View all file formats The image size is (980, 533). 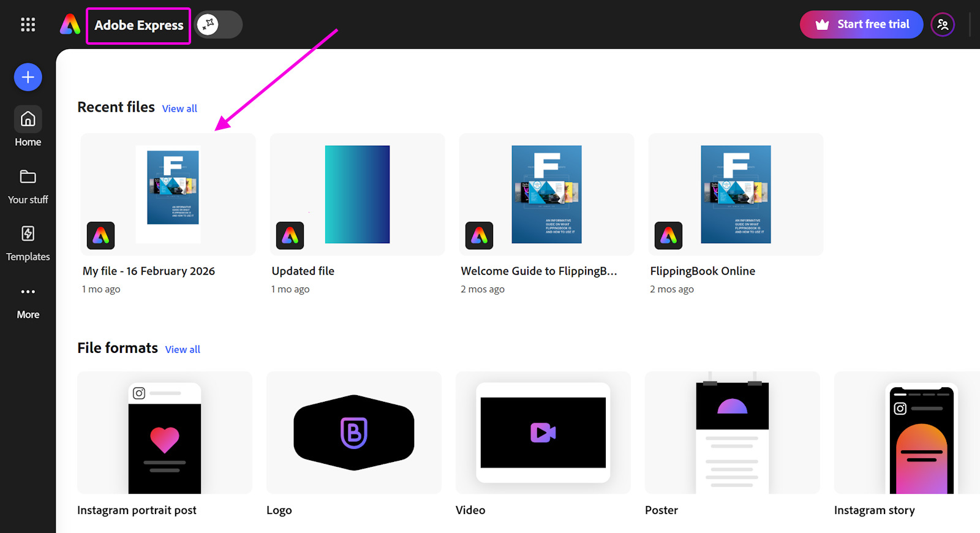pyautogui.click(x=183, y=349)
